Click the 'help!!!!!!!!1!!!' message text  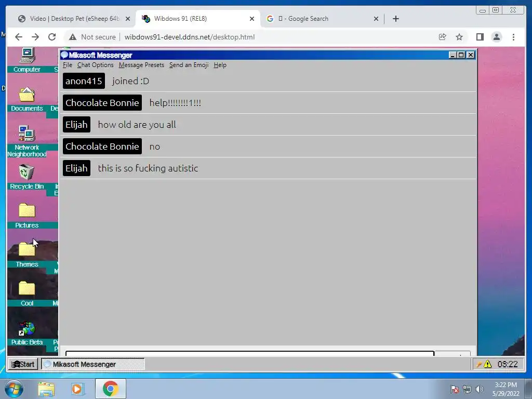175,103
